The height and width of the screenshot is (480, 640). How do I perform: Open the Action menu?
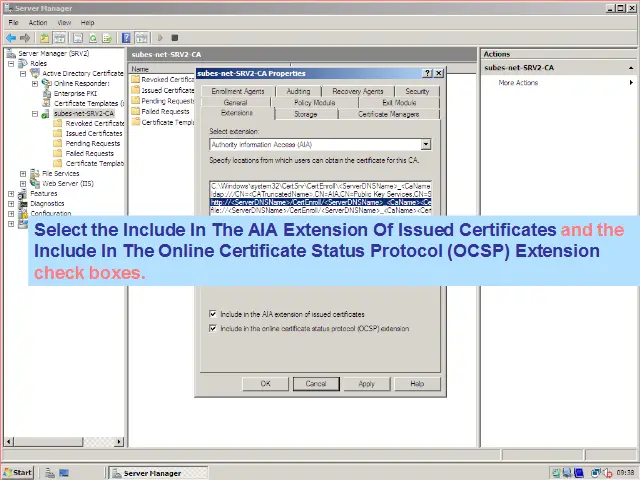click(x=38, y=22)
